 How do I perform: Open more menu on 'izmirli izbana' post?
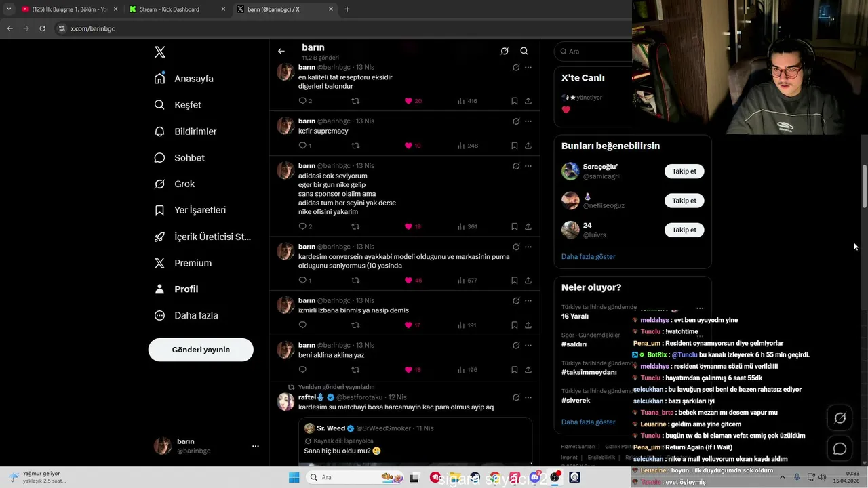point(528,300)
